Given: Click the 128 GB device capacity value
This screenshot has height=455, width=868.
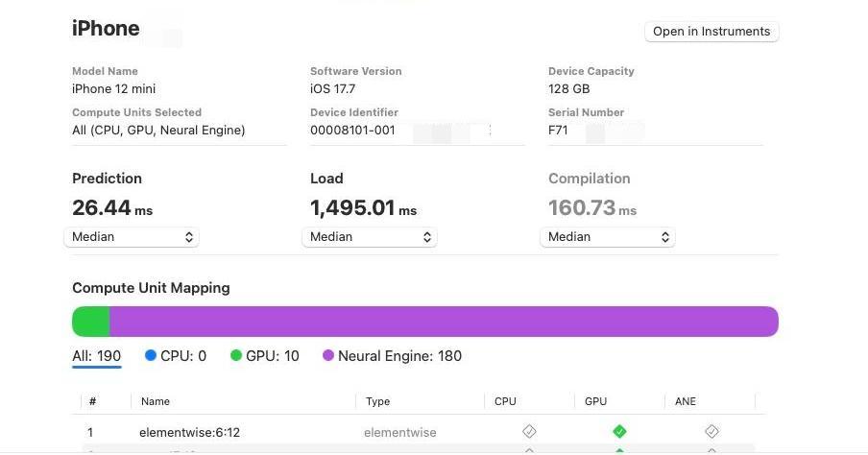Looking at the screenshot, I should [x=569, y=89].
